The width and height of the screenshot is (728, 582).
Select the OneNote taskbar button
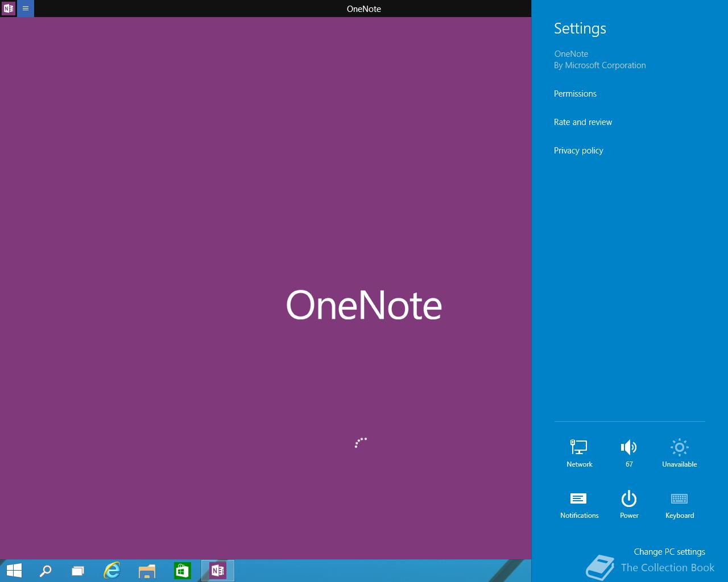218,571
